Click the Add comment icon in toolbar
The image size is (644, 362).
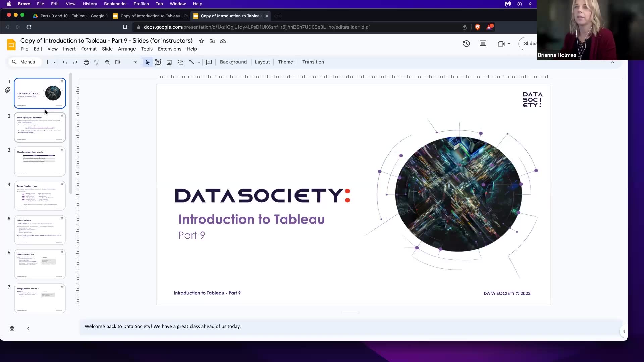(x=209, y=62)
